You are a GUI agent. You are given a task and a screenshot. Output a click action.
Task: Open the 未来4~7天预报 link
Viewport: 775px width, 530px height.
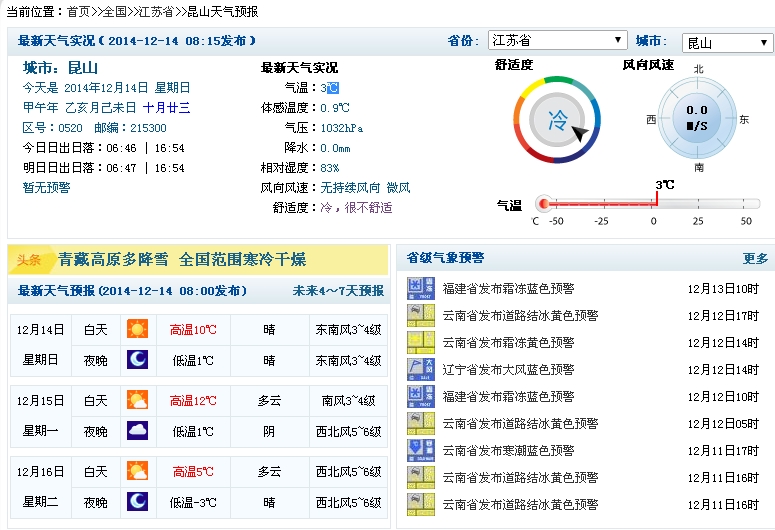[337, 291]
